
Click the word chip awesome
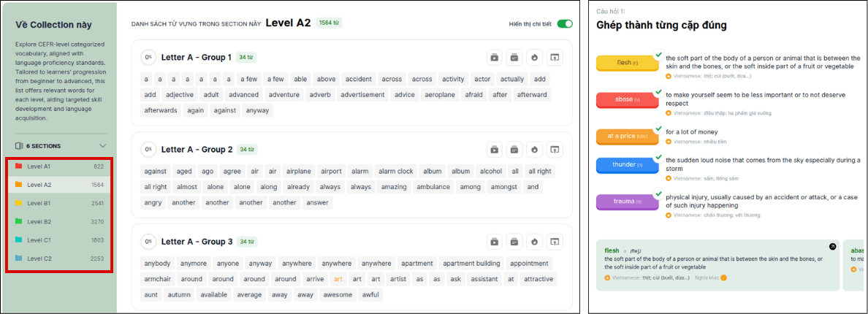[x=338, y=295]
